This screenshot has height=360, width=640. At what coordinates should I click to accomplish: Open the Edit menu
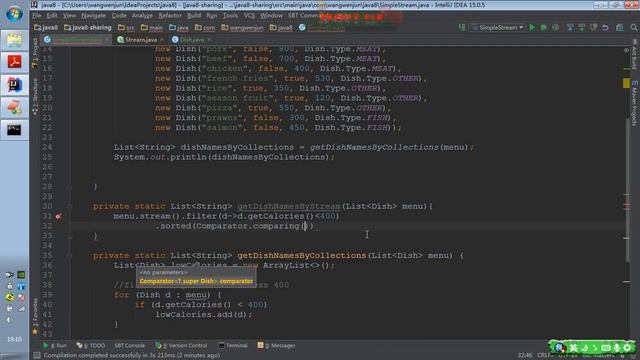[x=52, y=16]
